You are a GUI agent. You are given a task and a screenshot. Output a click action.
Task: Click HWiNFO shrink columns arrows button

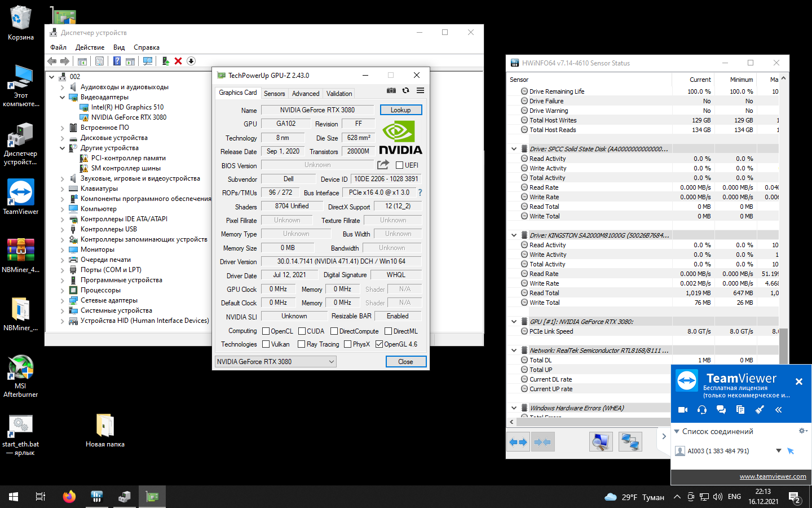pyautogui.click(x=542, y=442)
